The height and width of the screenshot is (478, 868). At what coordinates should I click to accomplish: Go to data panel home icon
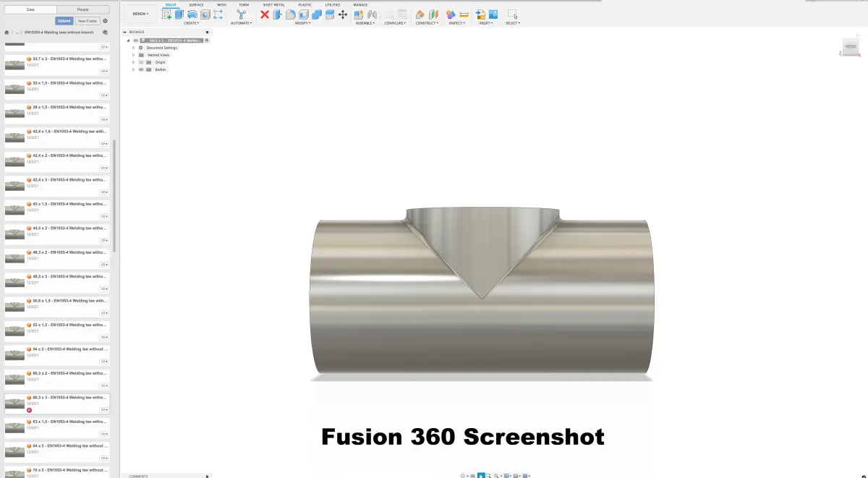(x=6, y=33)
